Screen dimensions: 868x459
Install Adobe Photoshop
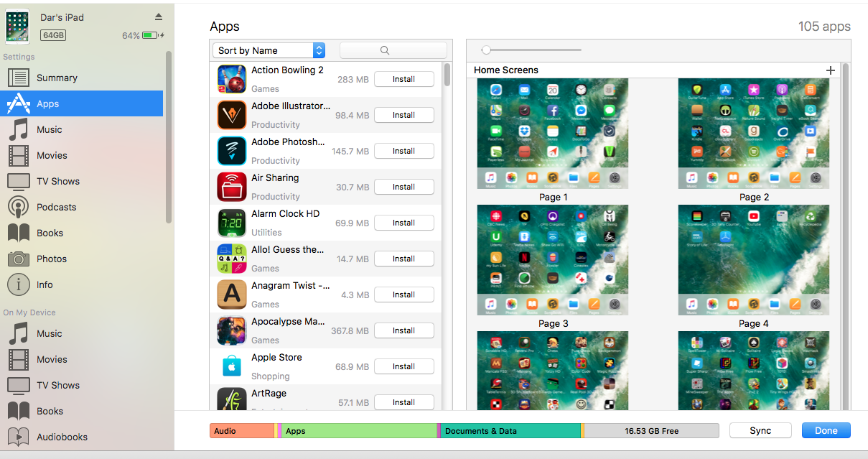click(404, 151)
